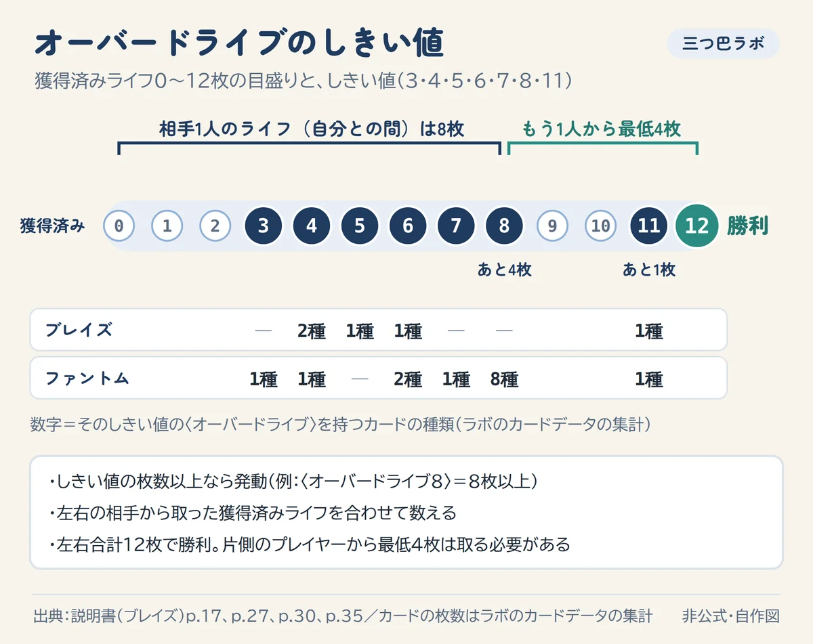The image size is (813, 644).
Task: Select the circle numbered 0
Action: click(x=119, y=226)
